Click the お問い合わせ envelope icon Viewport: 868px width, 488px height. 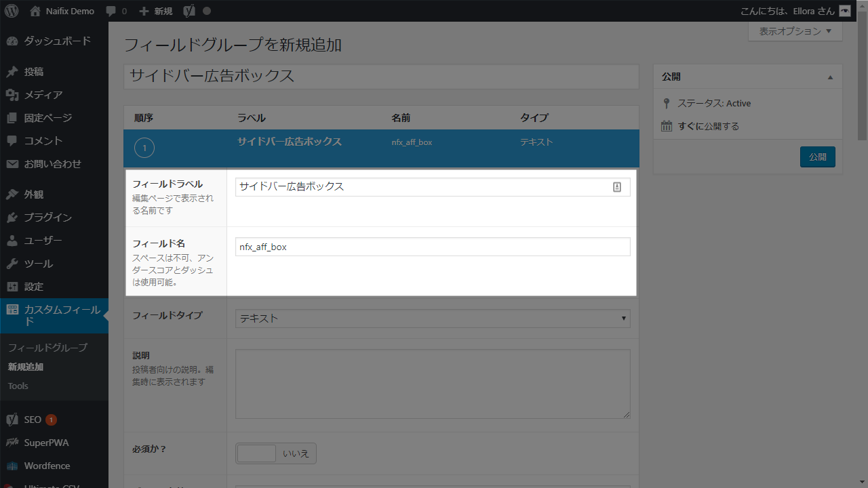coord(12,164)
